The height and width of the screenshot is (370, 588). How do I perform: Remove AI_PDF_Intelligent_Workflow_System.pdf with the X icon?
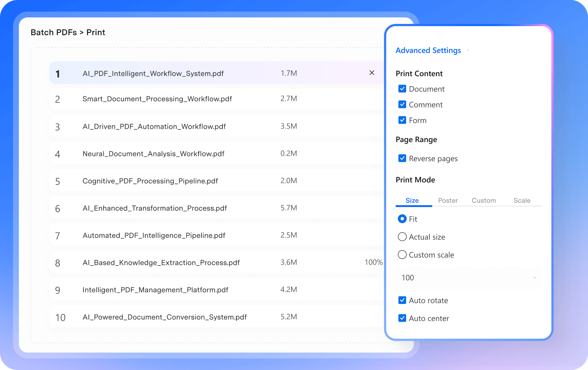coord(372,73)
